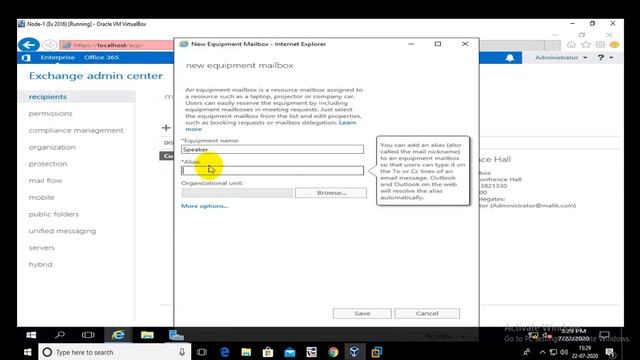640x360 pixels.
Task: Open permissions in the left navigation
Action: (50, 113)
